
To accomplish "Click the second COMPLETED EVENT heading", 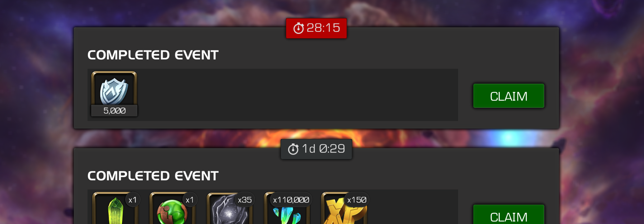I will [153, 176].
